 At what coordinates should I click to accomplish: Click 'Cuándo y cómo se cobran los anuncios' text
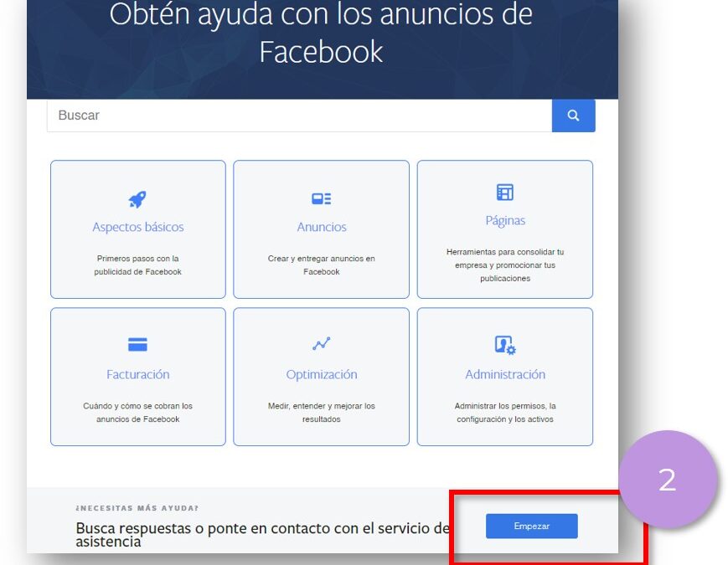(138, 413)
